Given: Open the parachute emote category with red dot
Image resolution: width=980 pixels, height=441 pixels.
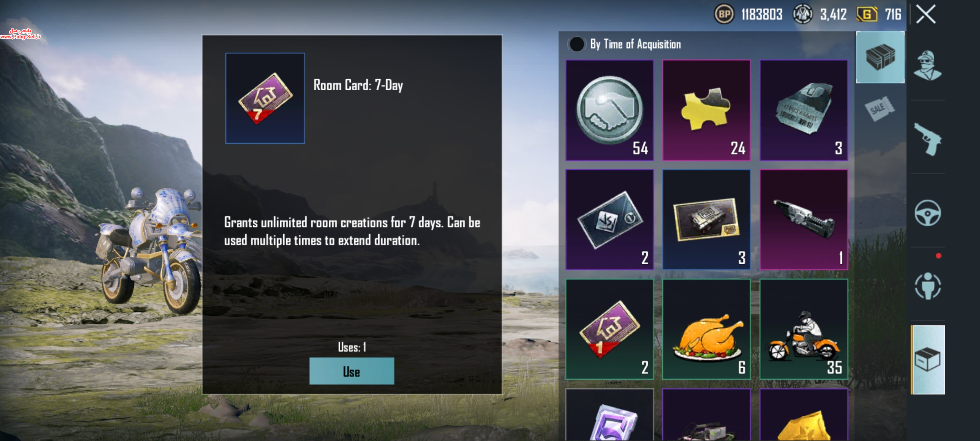Looking at the screenshot, I should 928,286.
